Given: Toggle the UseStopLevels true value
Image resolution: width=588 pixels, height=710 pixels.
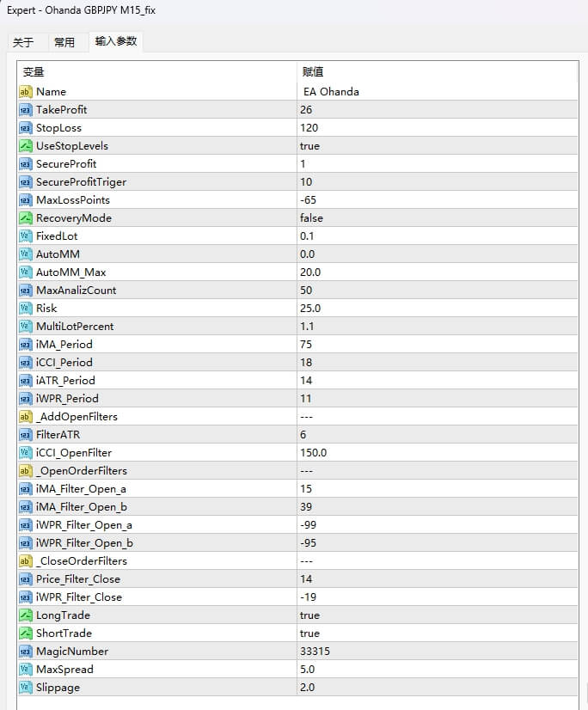Looking at the screenshot, I should pyautogui.click(x=310, y=146).
